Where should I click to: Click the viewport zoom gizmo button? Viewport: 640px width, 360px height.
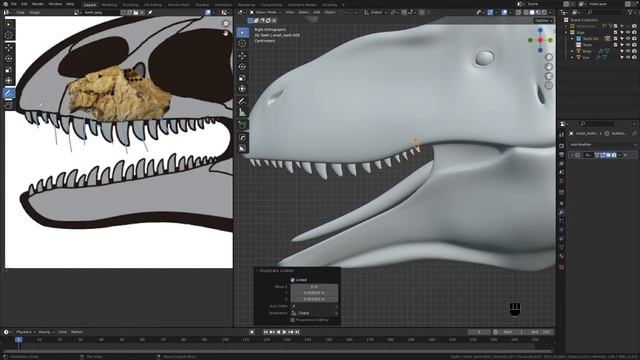(x=549, y=57)
